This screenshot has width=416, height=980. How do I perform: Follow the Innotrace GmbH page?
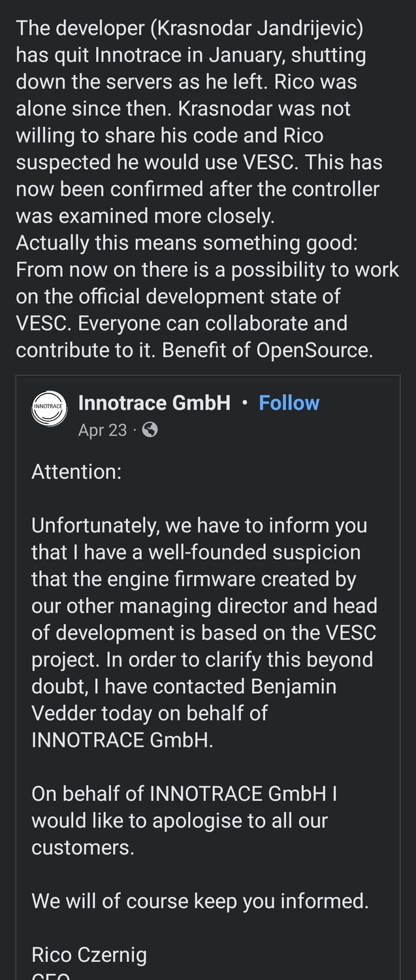pyautogui.click(x=289, y=402)
